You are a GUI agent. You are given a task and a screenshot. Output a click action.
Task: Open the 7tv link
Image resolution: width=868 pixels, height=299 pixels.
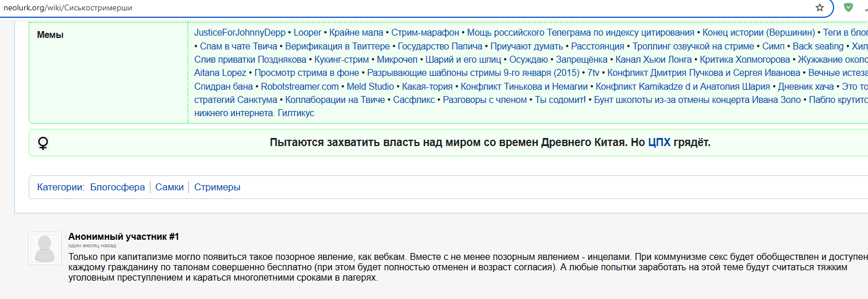593,73
